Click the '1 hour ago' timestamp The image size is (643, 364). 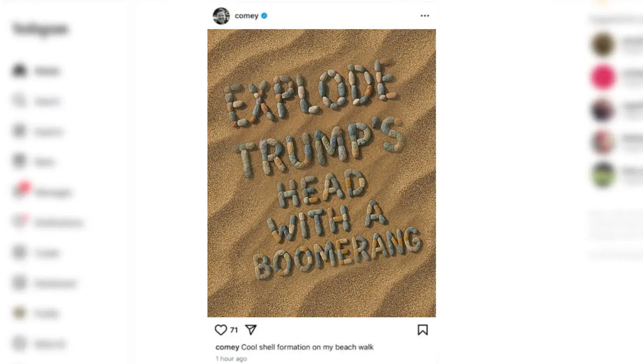(231, 359)
